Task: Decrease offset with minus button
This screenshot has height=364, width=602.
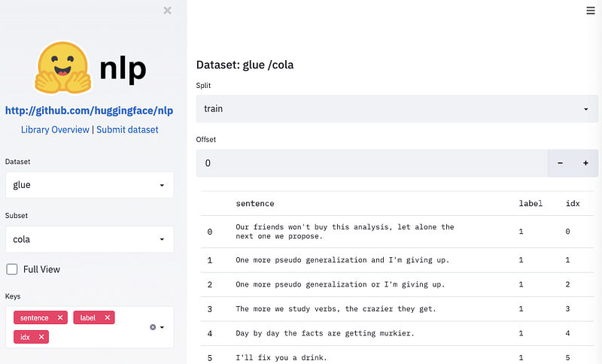Action: tap(560, 163)
